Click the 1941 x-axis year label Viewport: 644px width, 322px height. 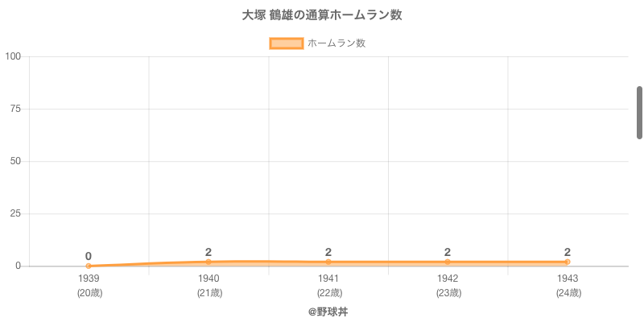click(x=328, y=279)
